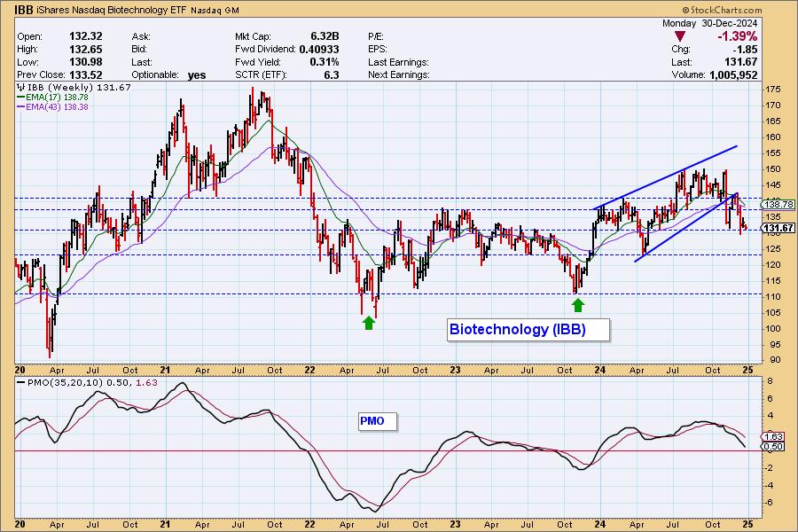Click the Mkt Cap value 6.32B
Screen dimensions: 798x532
point(325,36)
